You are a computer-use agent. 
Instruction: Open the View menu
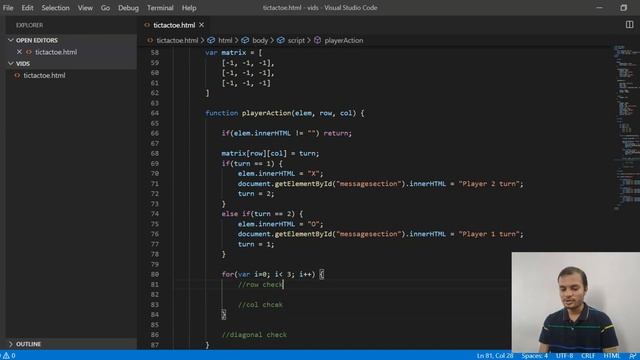point(85,8)
